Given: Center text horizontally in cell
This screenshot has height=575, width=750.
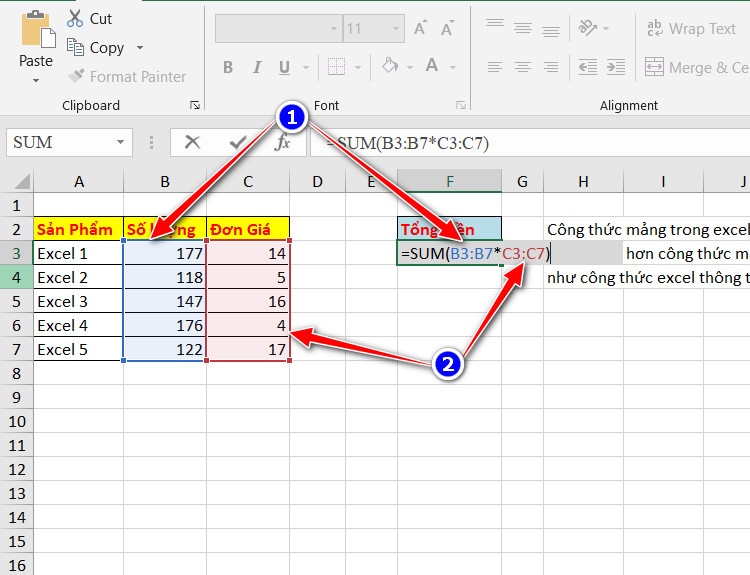Looking at the screenshot, I should (x=523, y=67).
